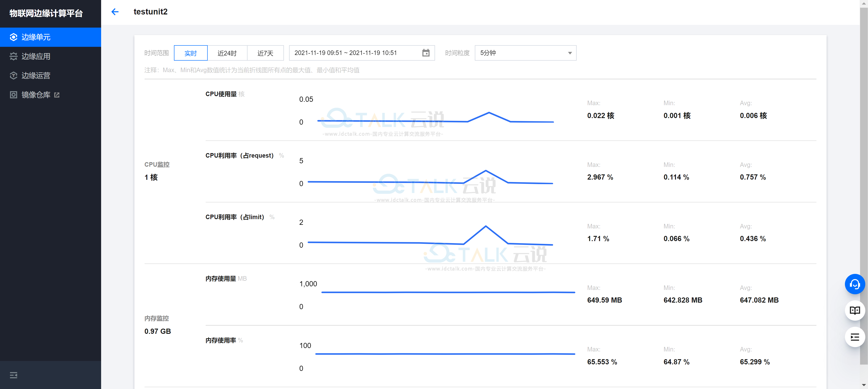Click the 物联网边缘计算平台 title
This screenshot has width=868, height=389.
click(46, 13)
